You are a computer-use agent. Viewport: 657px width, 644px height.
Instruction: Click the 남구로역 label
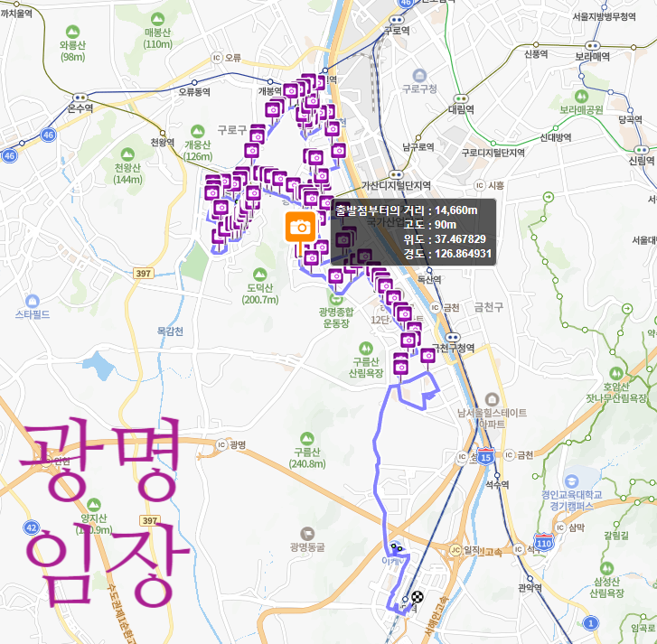point(418,147)
